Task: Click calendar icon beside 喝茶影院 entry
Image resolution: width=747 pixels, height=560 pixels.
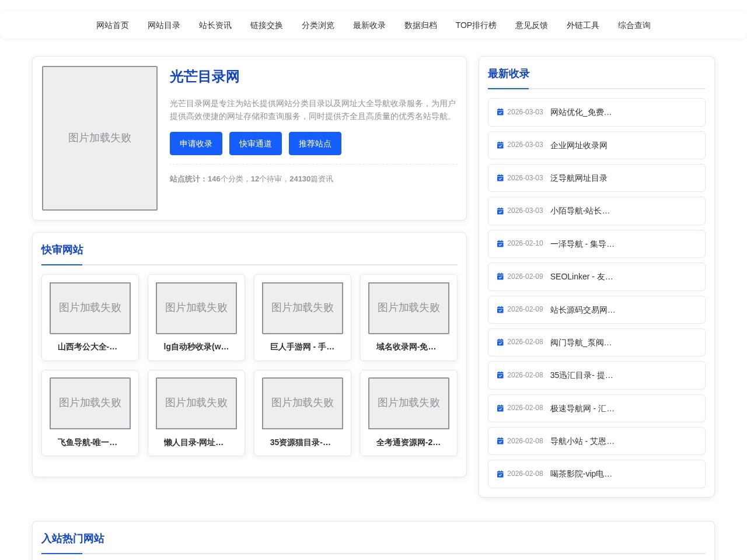Action: point(500,474)
